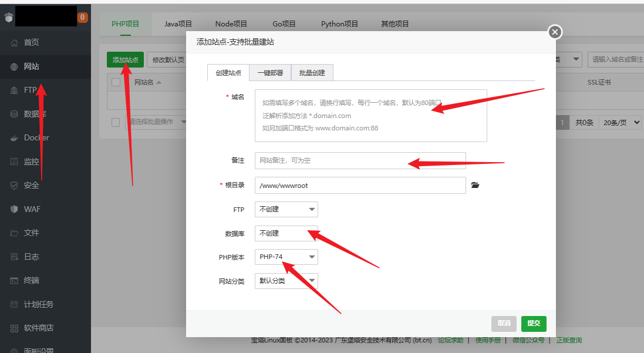This screenshot has width=644, height=353.
Task: Tick the checkbox beside batch operation selector
Action: [x=116, y=122]
